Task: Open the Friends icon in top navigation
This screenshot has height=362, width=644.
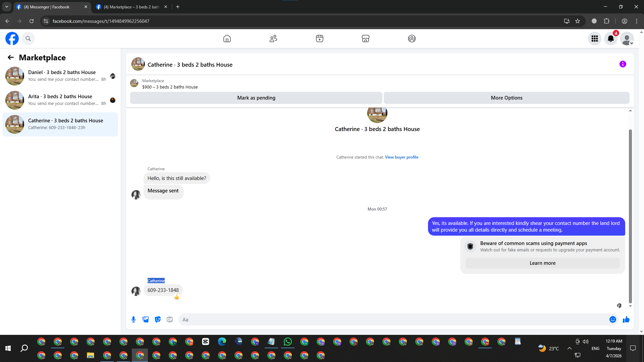Action: point(273,39)
